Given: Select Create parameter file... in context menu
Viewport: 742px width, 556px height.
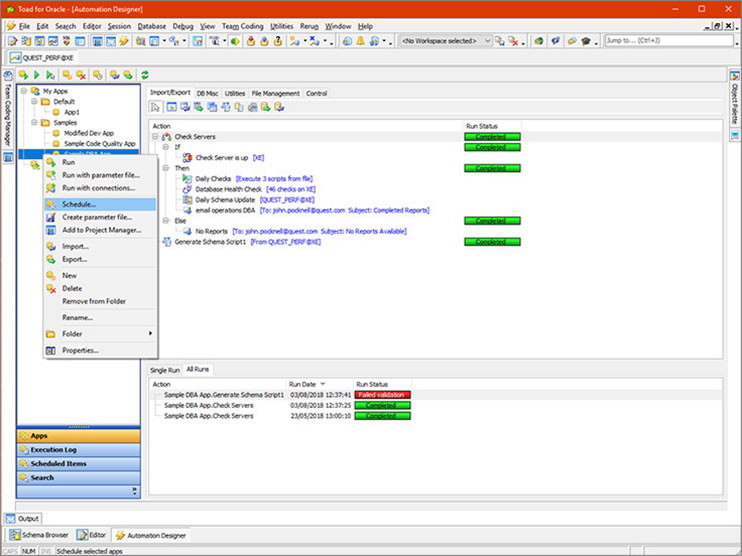Looking at the screenshot, I should click(x=100, y=217).
